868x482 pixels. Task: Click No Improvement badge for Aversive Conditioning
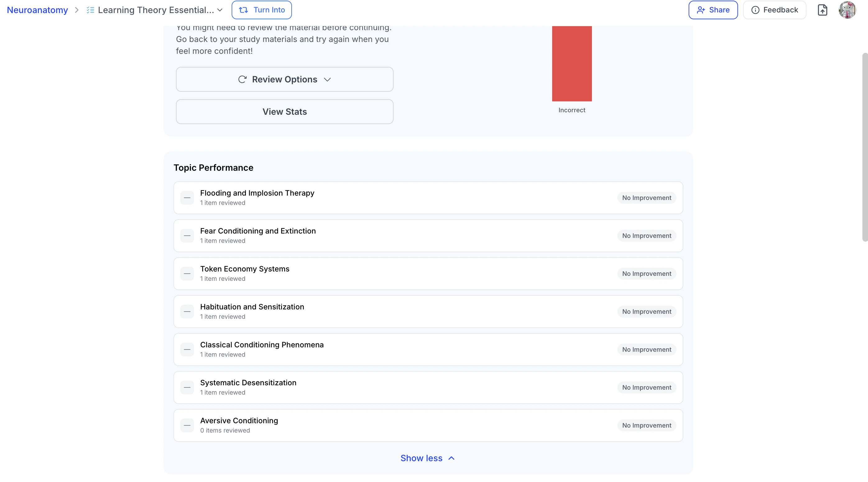point(647,425)
